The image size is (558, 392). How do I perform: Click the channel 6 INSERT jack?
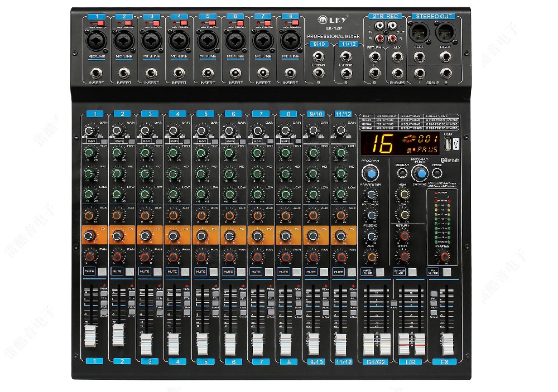235,73
